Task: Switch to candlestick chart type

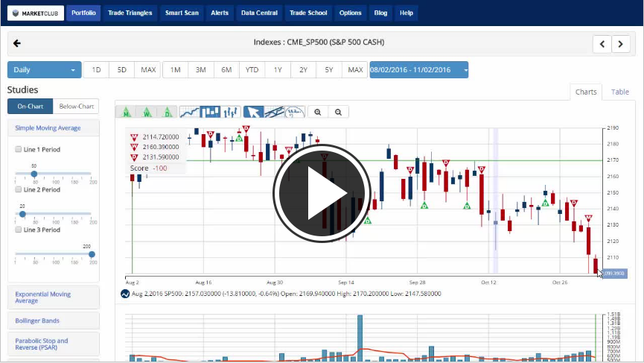Action: click(x=210, y=112)
